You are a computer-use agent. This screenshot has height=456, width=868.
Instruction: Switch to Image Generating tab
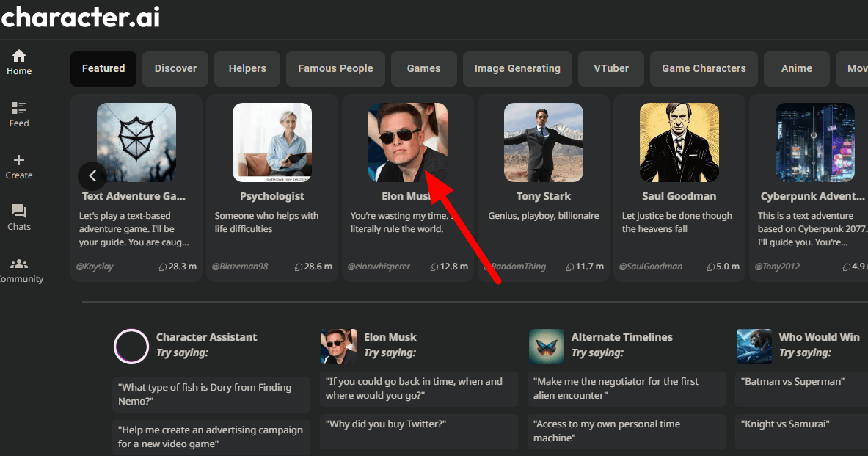[x=517, y=69]
